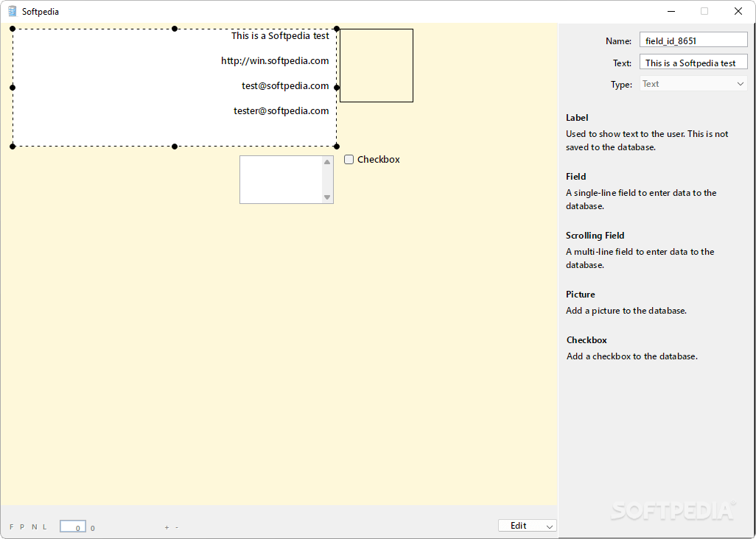Go to last record with L button
Screen dimensions: 756x539
tap(45, 527)
